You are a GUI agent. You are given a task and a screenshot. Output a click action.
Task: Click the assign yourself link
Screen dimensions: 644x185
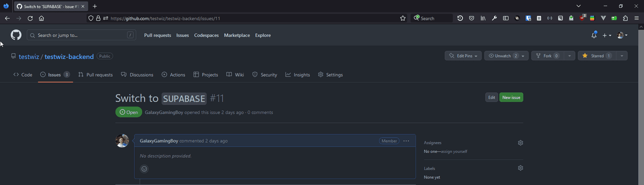click(454, 151)
